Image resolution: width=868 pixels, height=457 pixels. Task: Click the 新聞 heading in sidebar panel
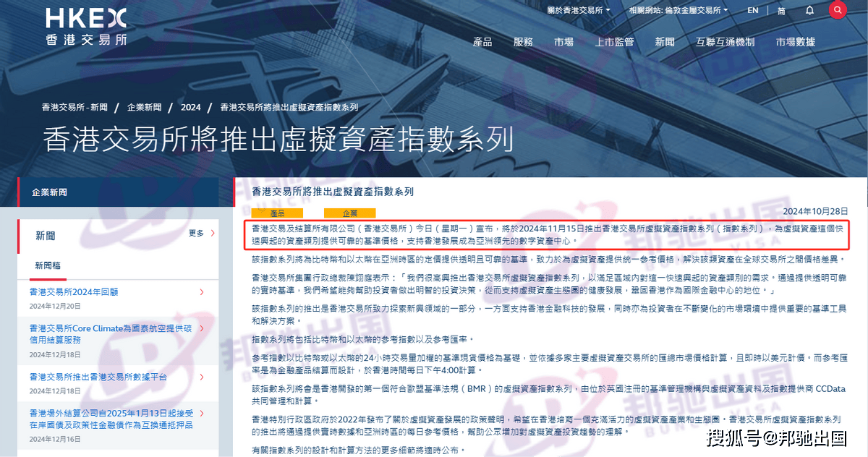(46, 235)
